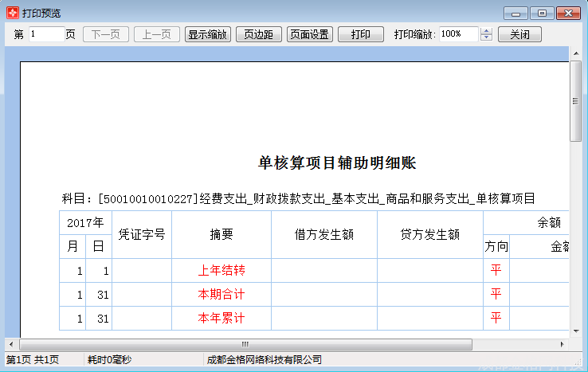Click the vertical scrollbar down arrow
Screen dimensions: 588x372
point(575,331)
